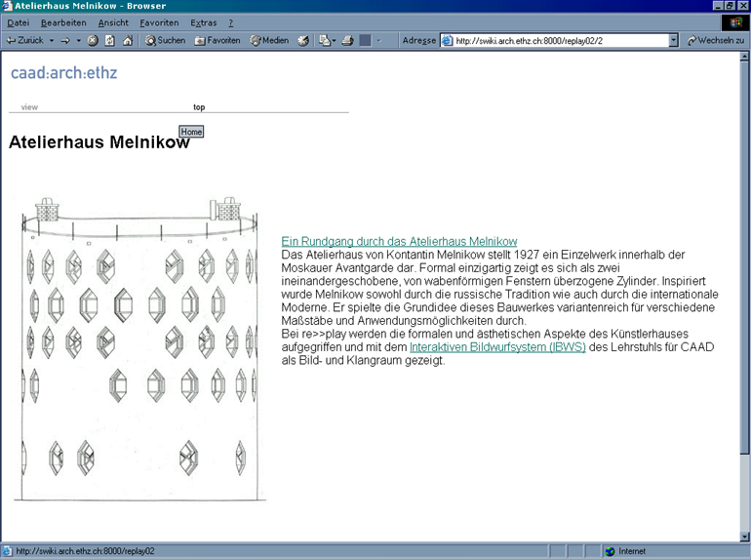Expand the address bar dropdown
The image size is (751, 560).
[x=673, y=40]
